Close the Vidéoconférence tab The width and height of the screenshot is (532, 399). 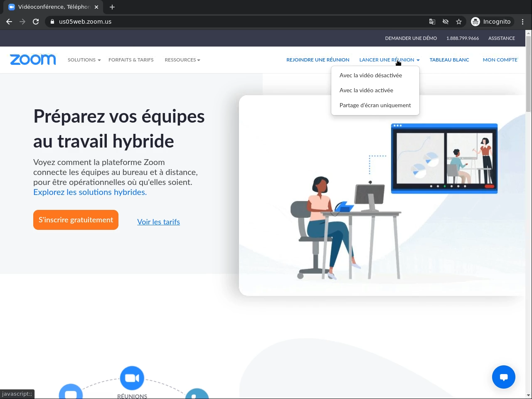pos(96,7)
